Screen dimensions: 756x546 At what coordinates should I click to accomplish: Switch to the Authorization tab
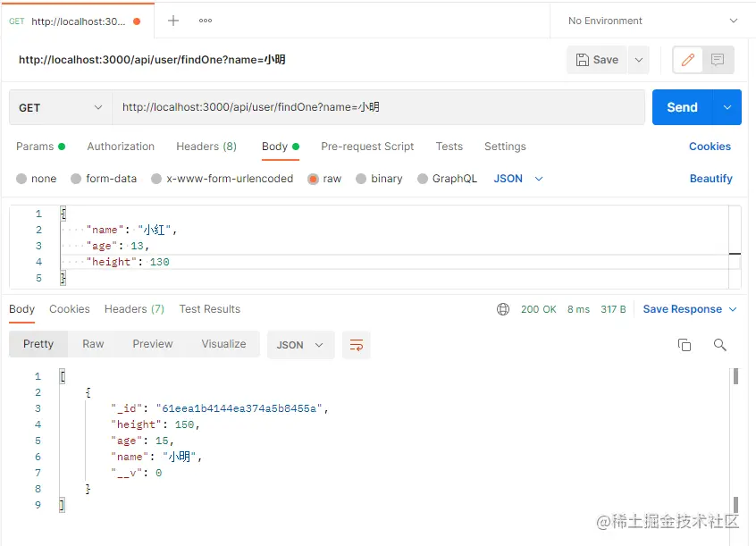[121, 147]
